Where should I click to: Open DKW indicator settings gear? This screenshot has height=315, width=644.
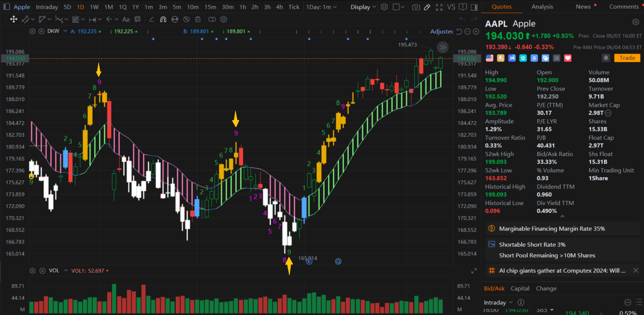(33, 31)
